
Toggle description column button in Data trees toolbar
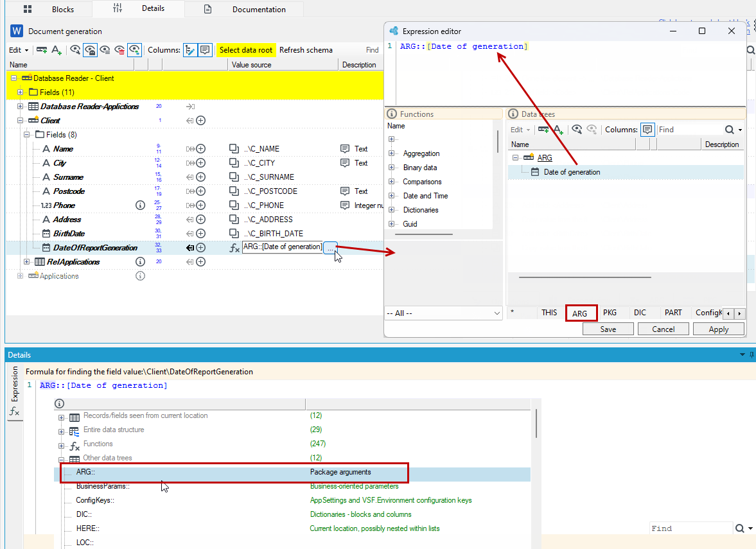[647, 129]
